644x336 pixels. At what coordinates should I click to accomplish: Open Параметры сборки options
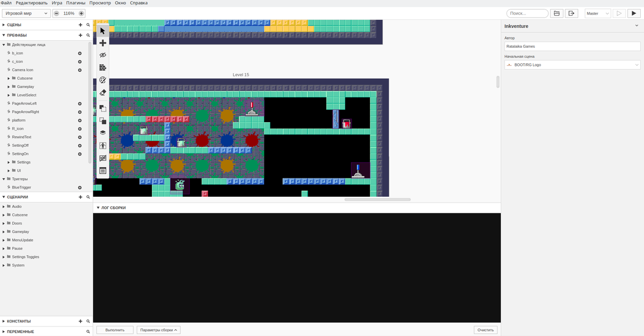point(158,330)
